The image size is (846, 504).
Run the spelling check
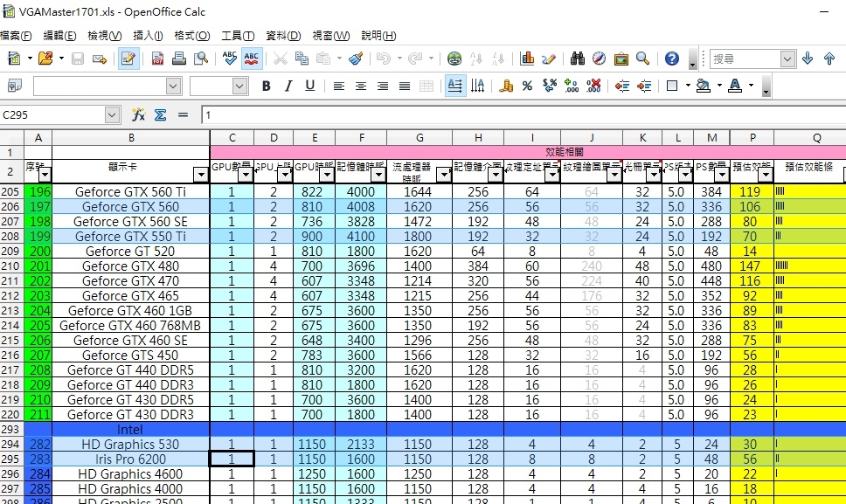point(229,59)
